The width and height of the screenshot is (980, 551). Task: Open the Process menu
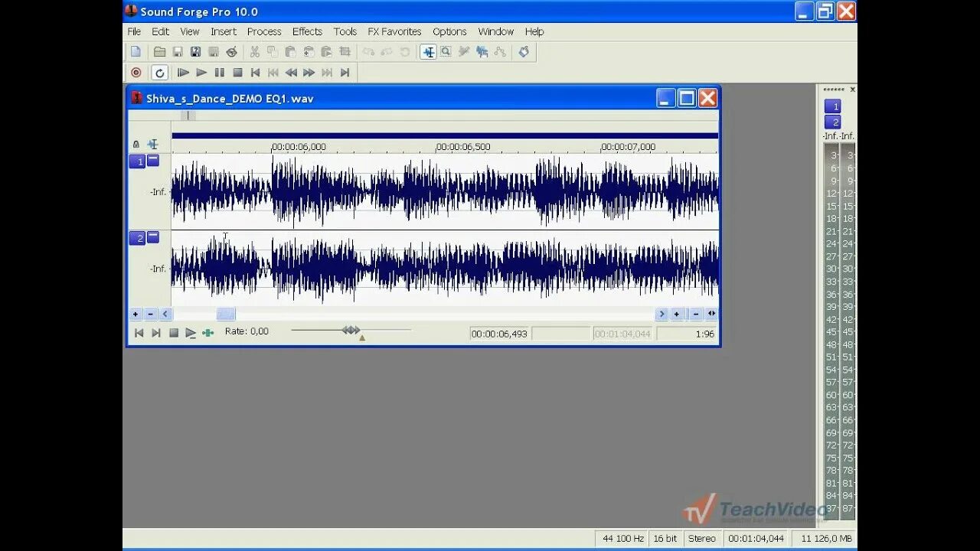click(x=264, y=31)
